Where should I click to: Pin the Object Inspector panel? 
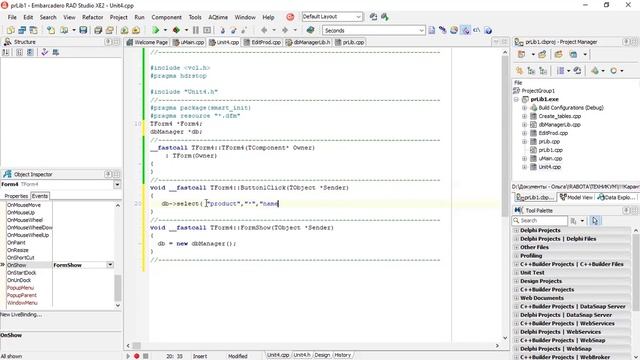[x=108, y=174]
